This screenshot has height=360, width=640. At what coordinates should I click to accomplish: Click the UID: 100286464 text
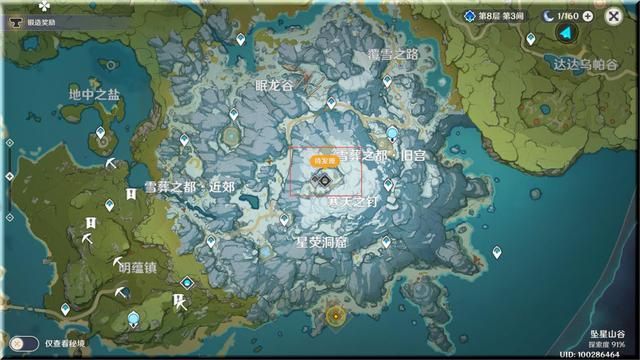589,355
